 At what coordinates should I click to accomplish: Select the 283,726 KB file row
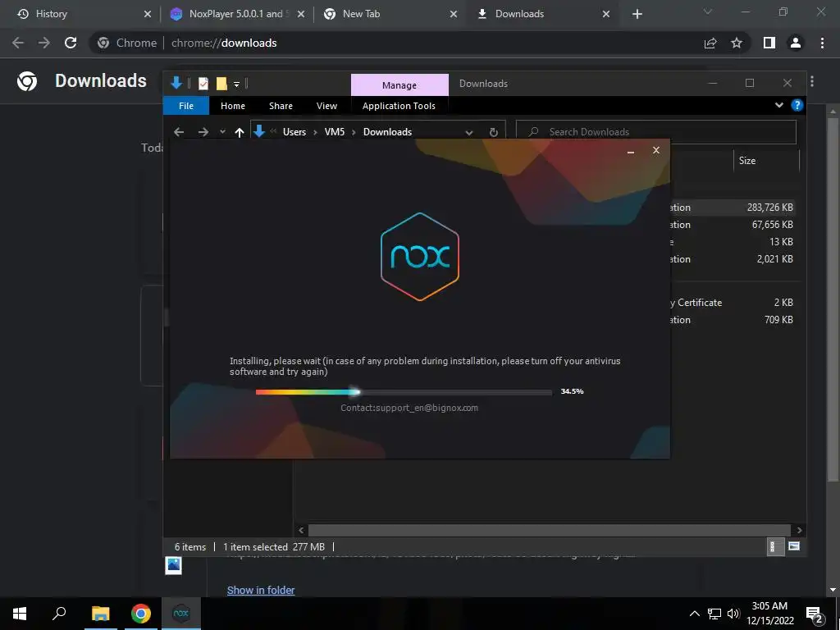coord(733,208)
